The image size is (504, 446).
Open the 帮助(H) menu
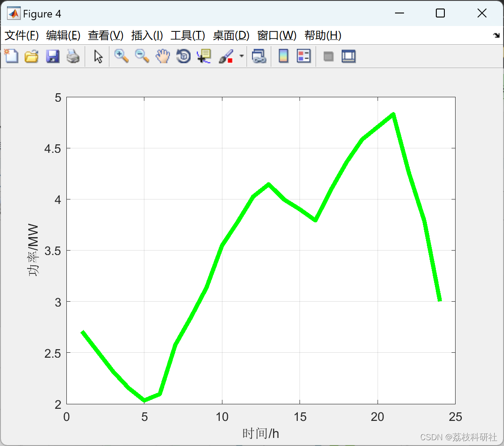(323, 35)
